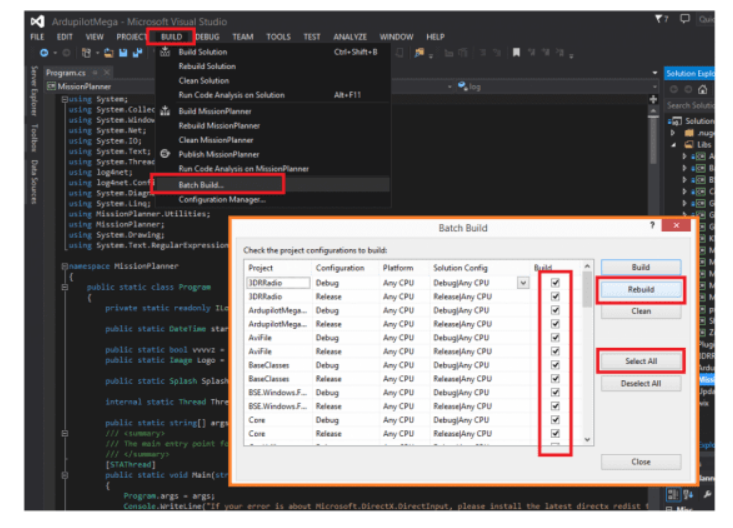Collapse the Libs folder in Solution Explorer
733x528 pixels.
click(x=673, y=145)
